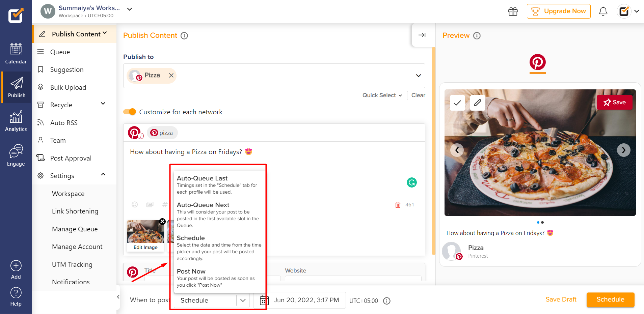Viewport: 644px width, 314px height.
Task: Open the Engage section
Action: pyautogui.click(x=16, y=155)
